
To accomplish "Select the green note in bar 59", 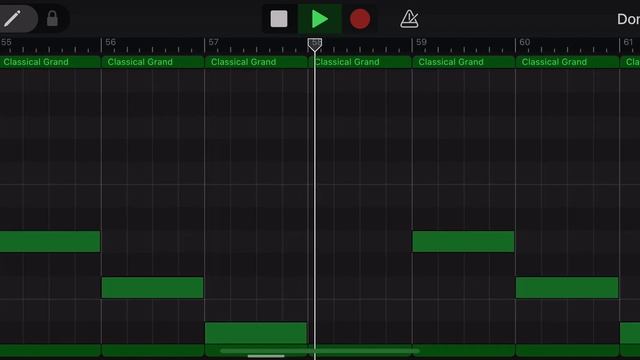I will [463, 241].
